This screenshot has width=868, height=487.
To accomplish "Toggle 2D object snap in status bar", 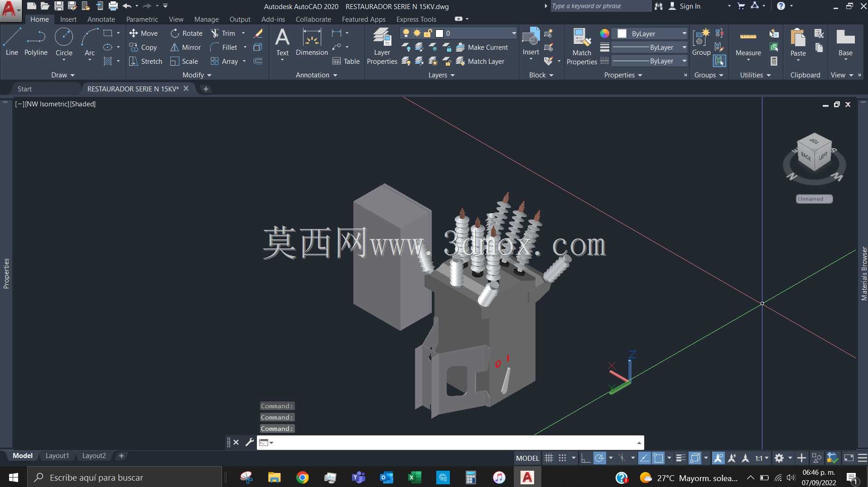I will click(x=658, y=458).
